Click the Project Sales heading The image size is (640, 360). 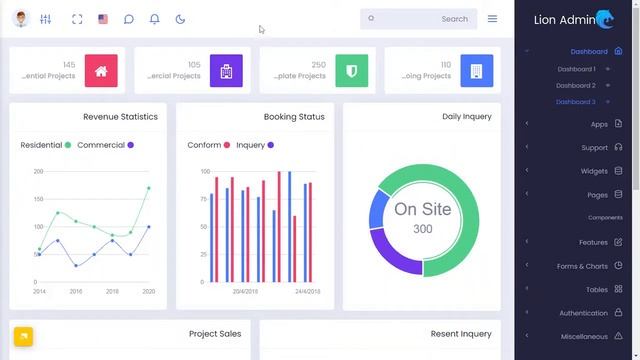[215, 334]
